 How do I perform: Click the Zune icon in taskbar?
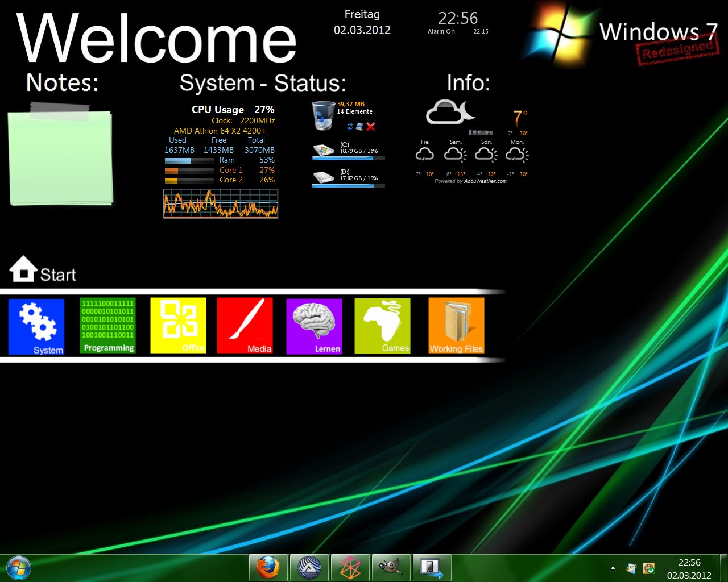pyautogui.click(x=350, y=567)
